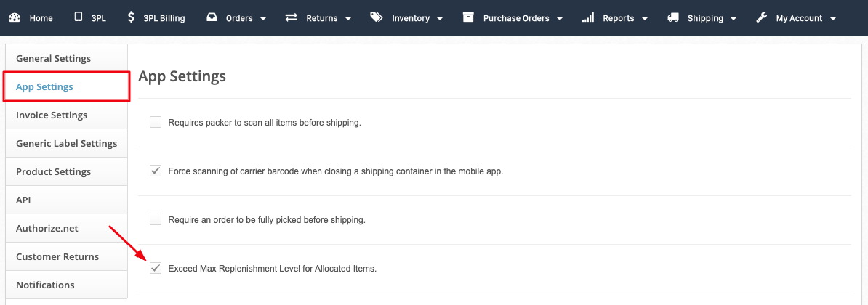This screenshot has height=305, width=868.
Task: Enable requiring packer to scan all items
Action: point(156,122)
